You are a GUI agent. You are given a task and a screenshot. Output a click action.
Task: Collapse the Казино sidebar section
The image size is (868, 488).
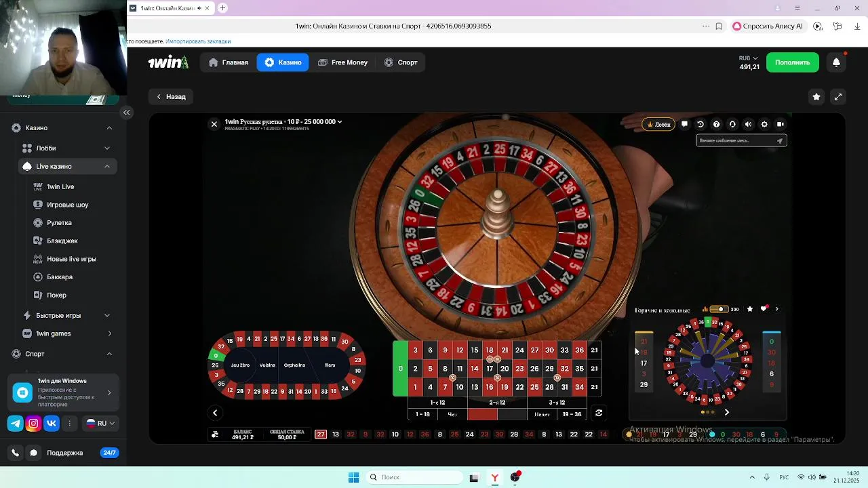[109, 128]
